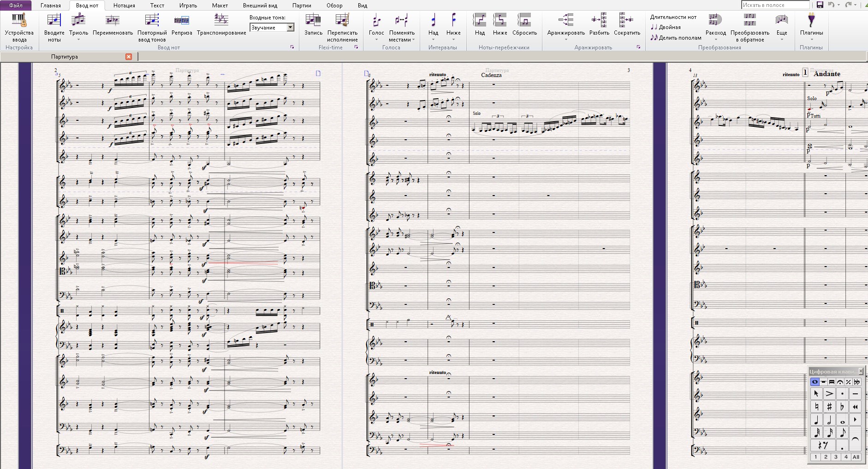This screenshot has height=469, width=868.
Task: Switch to the Играть ribbon tab
Action: (188, 6)
